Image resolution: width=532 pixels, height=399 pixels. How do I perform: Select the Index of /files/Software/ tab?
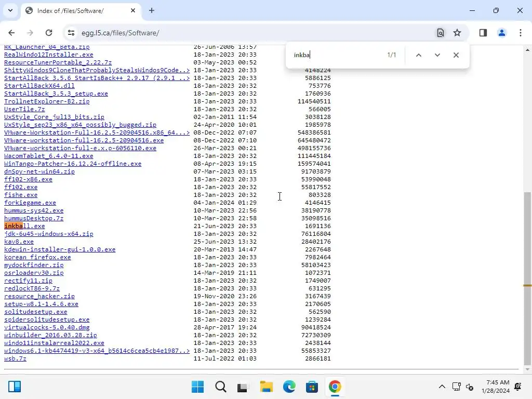(82, 10)
